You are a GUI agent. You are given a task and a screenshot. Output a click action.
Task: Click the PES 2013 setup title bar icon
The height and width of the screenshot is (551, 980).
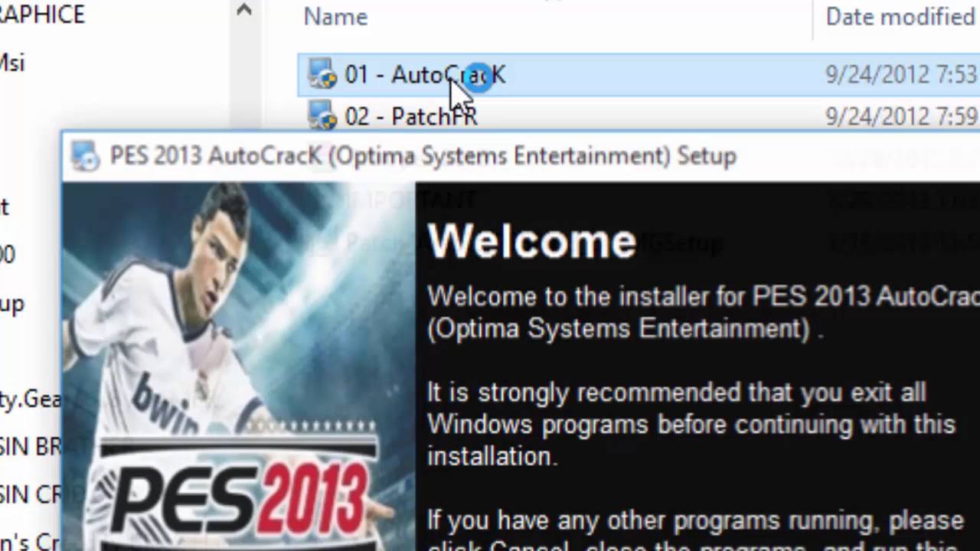(x=86, y=156)
